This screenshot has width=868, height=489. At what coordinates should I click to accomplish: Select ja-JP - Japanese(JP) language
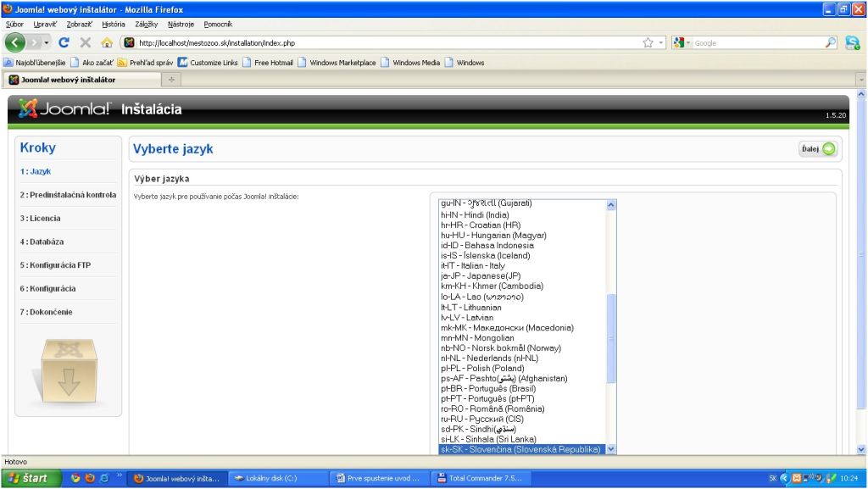coord(522,275)
